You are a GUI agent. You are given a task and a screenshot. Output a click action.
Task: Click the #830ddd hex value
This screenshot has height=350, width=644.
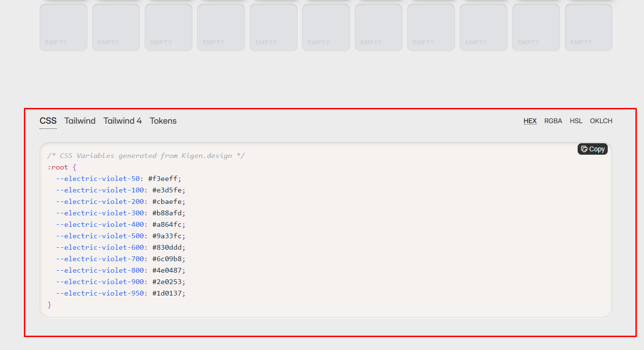pos(167,247)
